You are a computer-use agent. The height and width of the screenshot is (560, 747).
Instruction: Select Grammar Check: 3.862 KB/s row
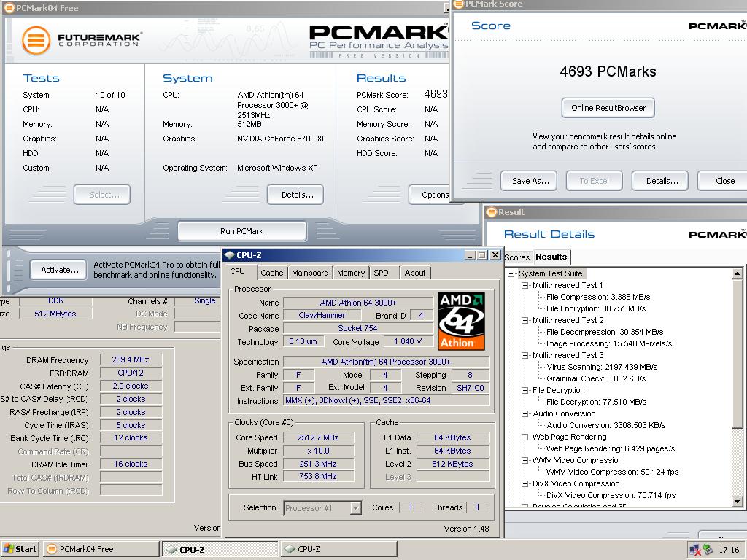coord(595,378)
